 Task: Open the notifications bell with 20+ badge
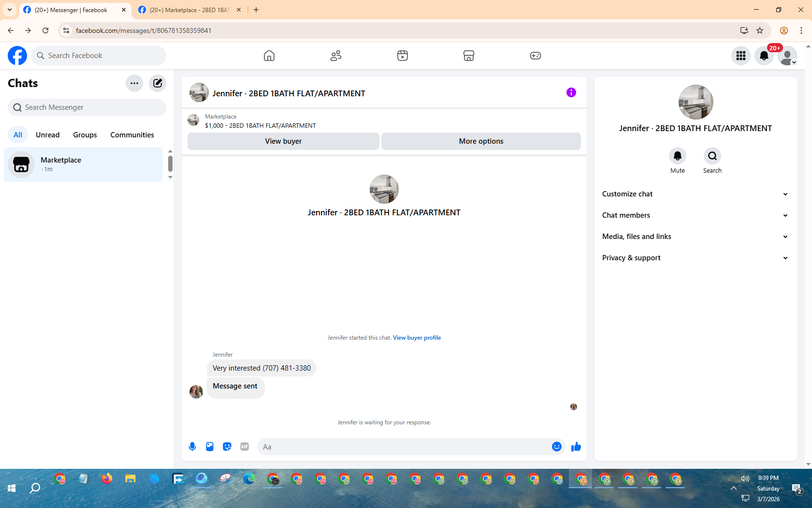(x=764, y=56)
